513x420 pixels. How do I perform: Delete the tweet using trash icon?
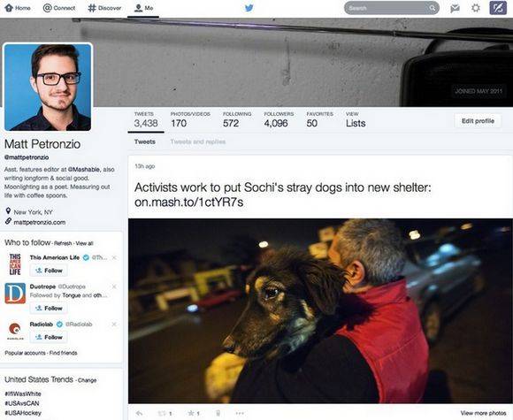click(x=218, y=413)
